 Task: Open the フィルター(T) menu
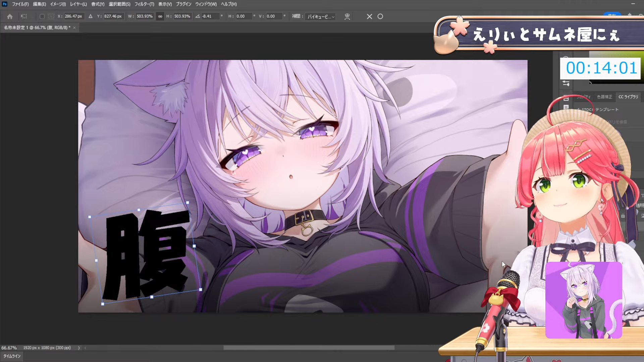144,4
